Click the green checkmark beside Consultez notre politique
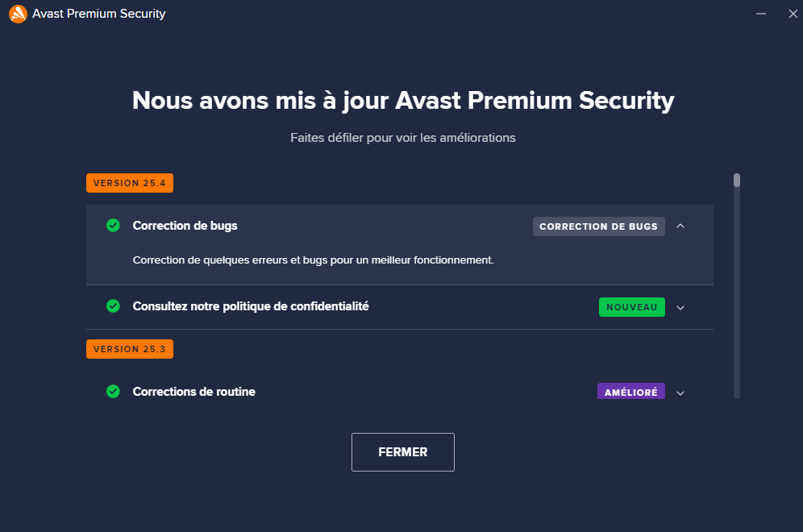 (113, 306)
